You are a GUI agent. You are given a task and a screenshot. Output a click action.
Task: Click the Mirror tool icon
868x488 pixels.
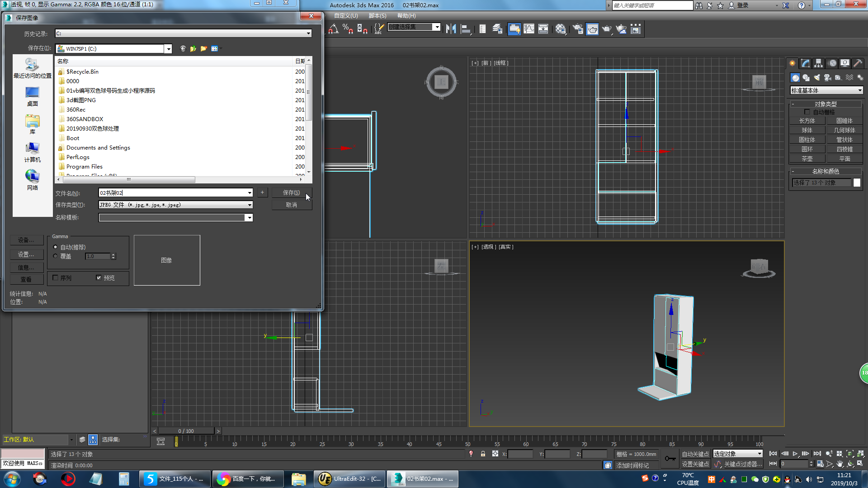[x=451, y=29]
